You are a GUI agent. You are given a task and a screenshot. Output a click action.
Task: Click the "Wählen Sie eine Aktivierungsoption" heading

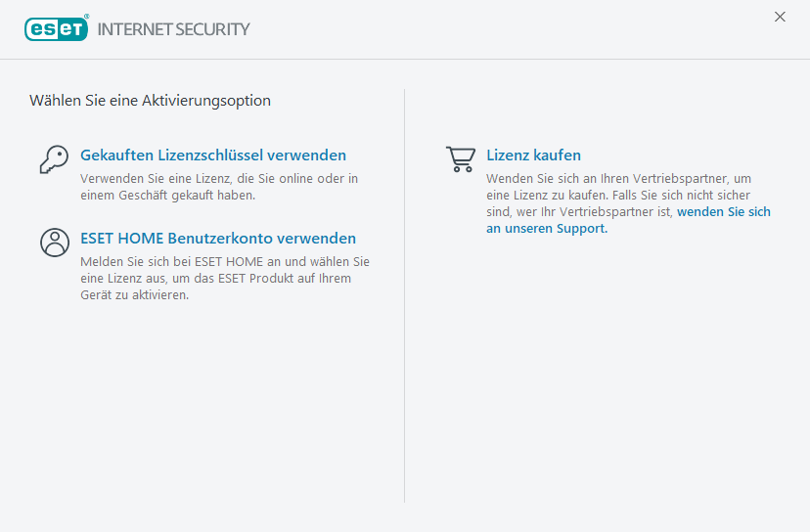click(x=150, y=101)
